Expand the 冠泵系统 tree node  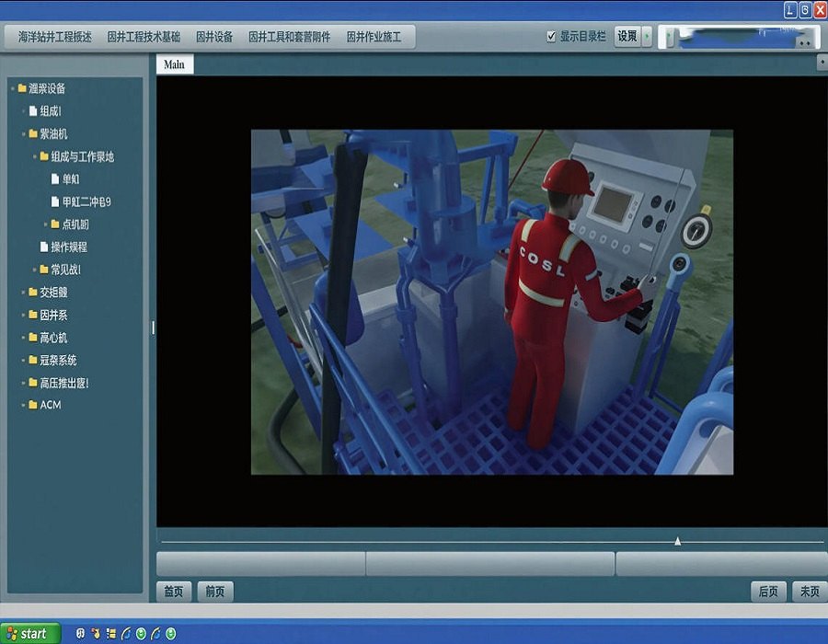point(23,361)
